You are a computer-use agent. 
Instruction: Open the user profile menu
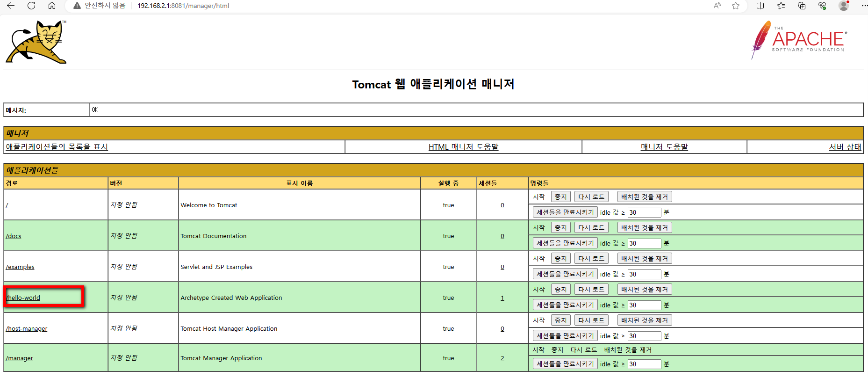pos(844,6)
